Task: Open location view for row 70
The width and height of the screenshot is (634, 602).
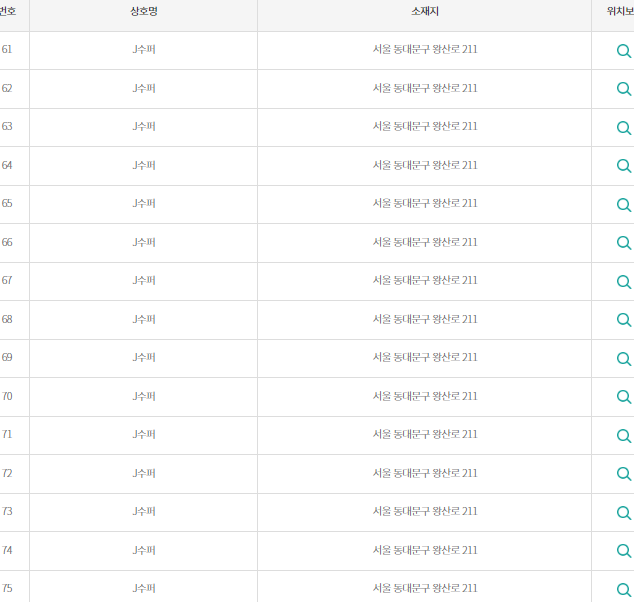Action: tap(624, 397)
